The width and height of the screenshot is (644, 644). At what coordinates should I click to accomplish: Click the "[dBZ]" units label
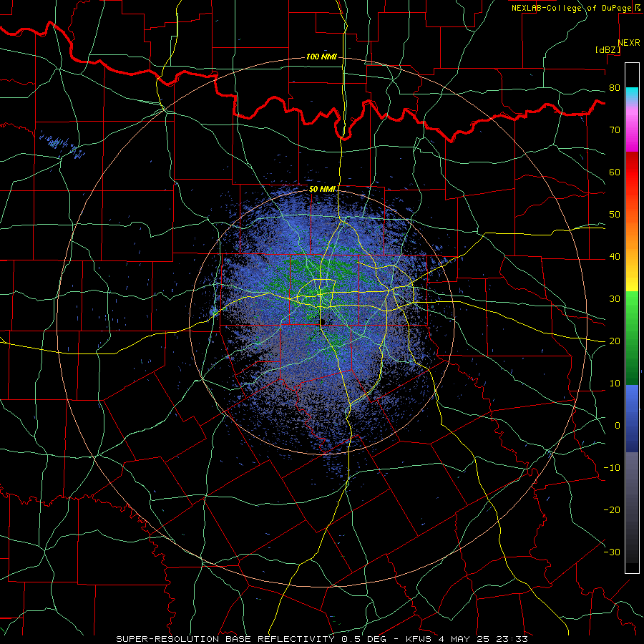coord(608,49)
